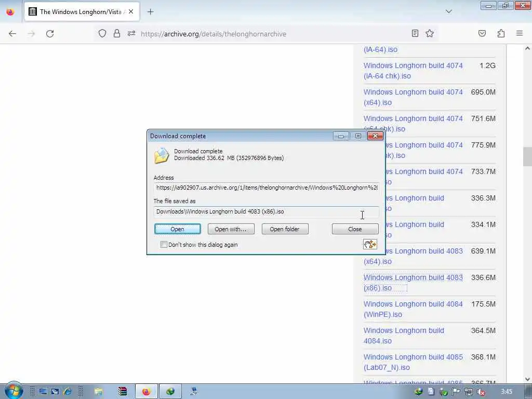
Task: Switch to Firefox taskbar button
Action: pos(146,392)
